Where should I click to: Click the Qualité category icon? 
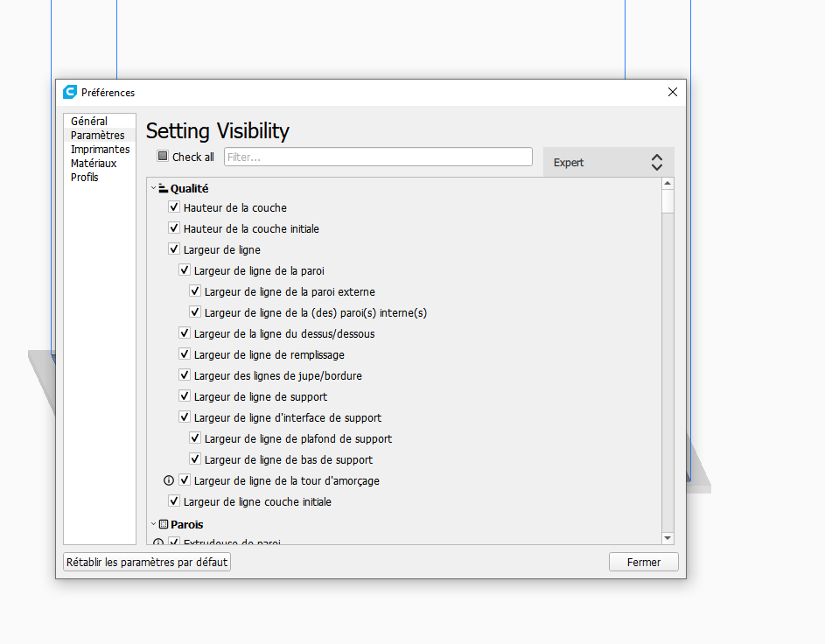(163, 188)
